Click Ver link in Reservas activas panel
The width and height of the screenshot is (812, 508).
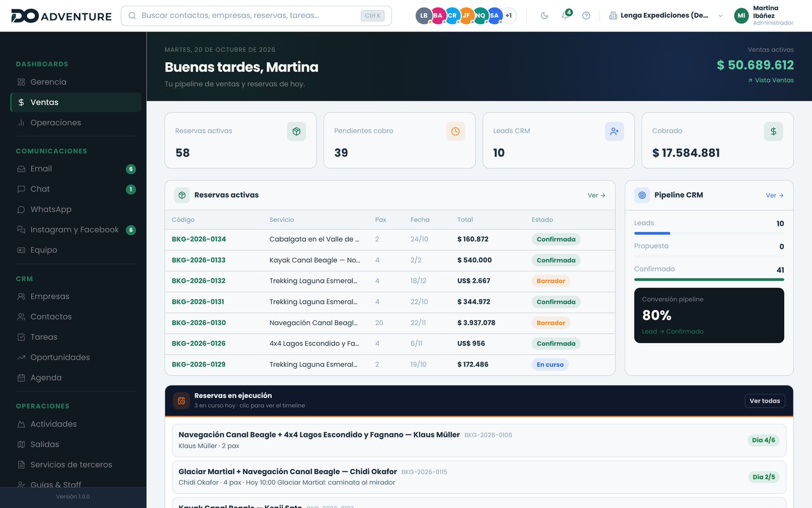597,195
